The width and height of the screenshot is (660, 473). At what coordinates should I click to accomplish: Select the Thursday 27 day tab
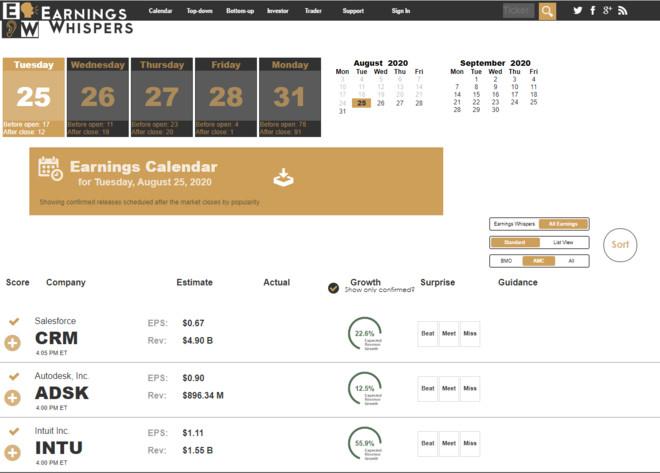(x=162, y=97)
